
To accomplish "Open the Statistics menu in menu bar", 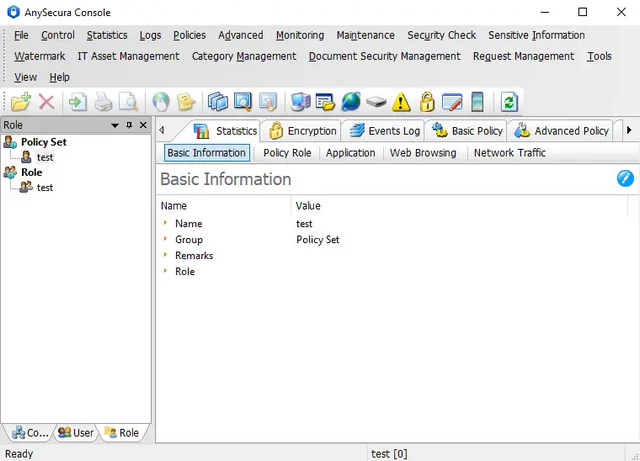I will click(107, 36).
